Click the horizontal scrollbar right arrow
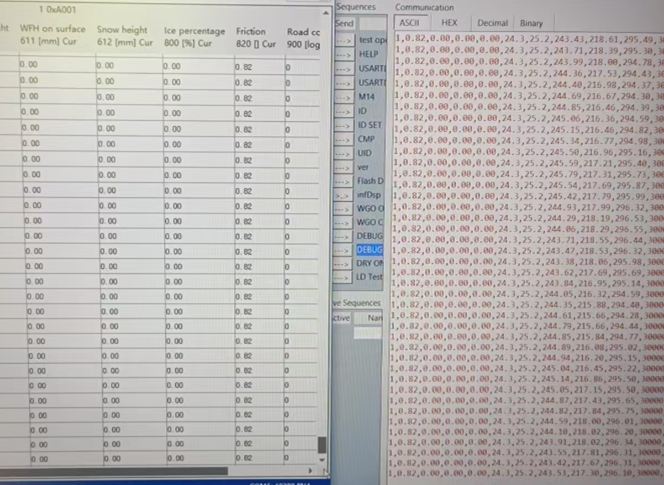 pyautogui.click(x=310, y=471)
